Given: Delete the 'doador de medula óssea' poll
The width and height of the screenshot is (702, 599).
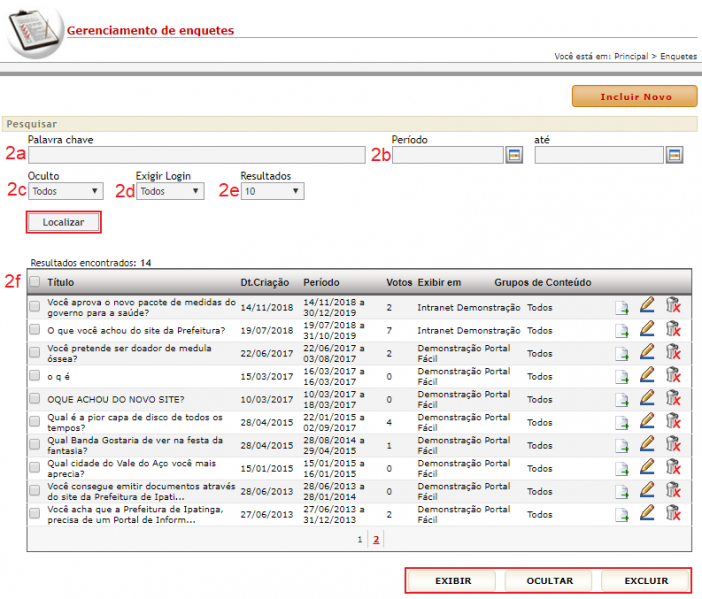Looking at the screenshot, I should pyautogui.click(x=673, y=351).
